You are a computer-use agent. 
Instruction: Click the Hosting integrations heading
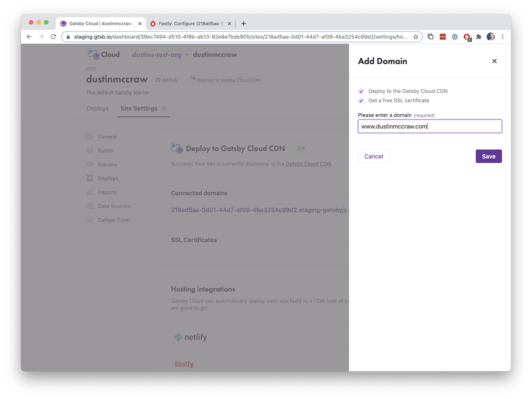pos(203,289)
